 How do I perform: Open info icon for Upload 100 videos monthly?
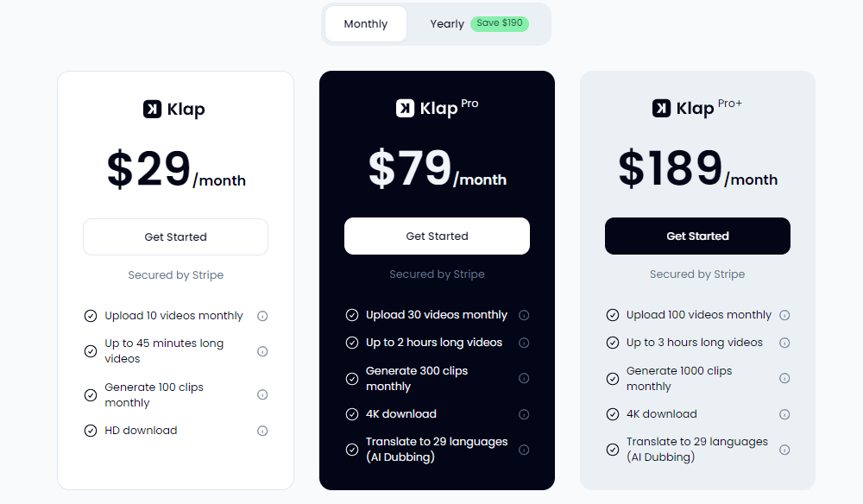coord(784,315)
